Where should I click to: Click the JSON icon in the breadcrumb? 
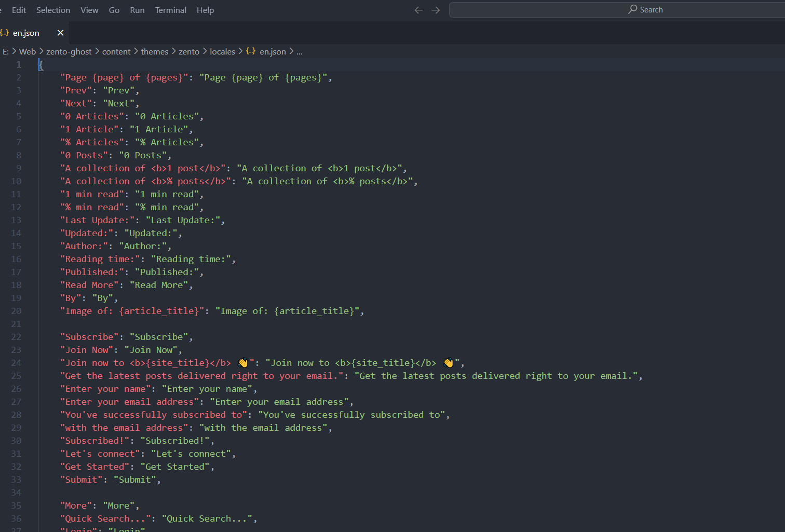251,51
